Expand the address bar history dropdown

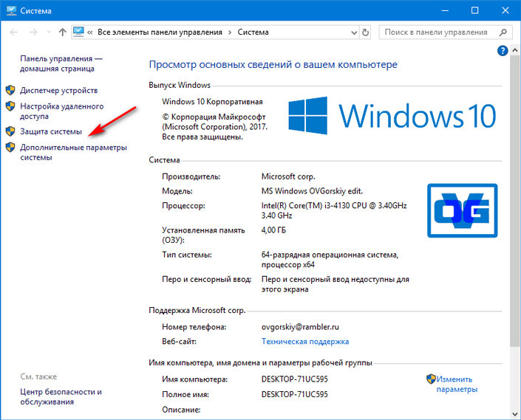pyautogui.click(x=354, y=32)
